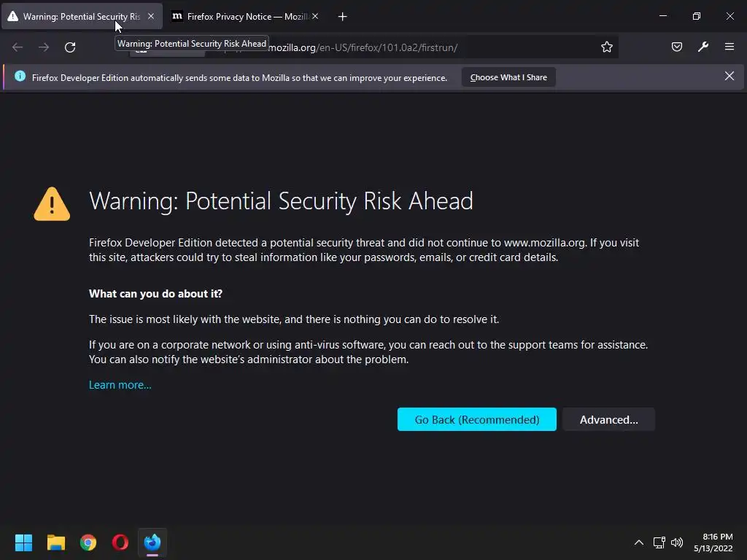Click the back navigation arrow
Image resolution: width=747 pixels, height=560 pixels.
point(18,47)
